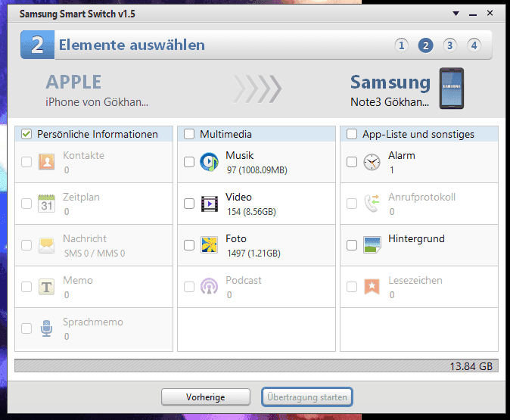Click the Alarm clock icon
Image resolution: width=510 pixels, height=420 pixels.
[372, 162]
